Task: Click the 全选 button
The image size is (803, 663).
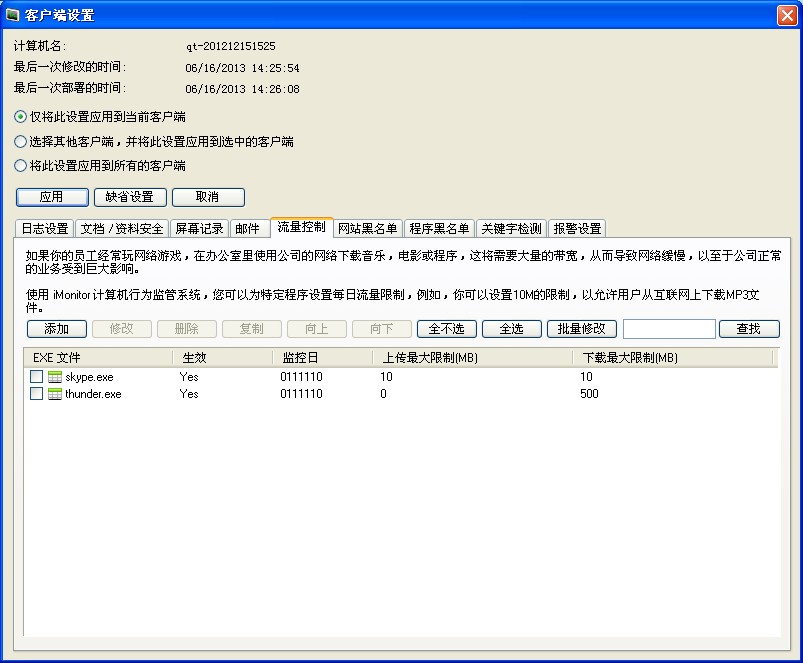Action: 512,329
